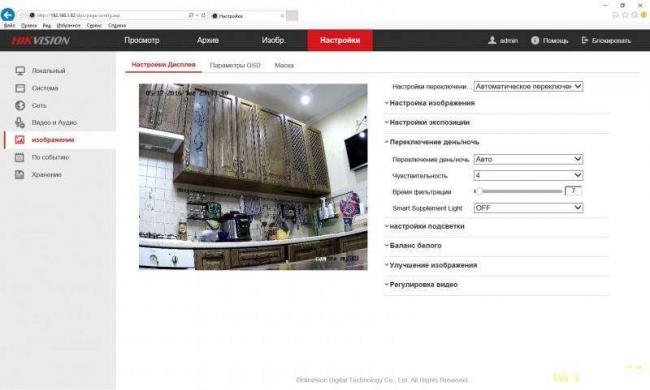Open the Локальный settings icon
650x390 pixels.
click(20, 71)
